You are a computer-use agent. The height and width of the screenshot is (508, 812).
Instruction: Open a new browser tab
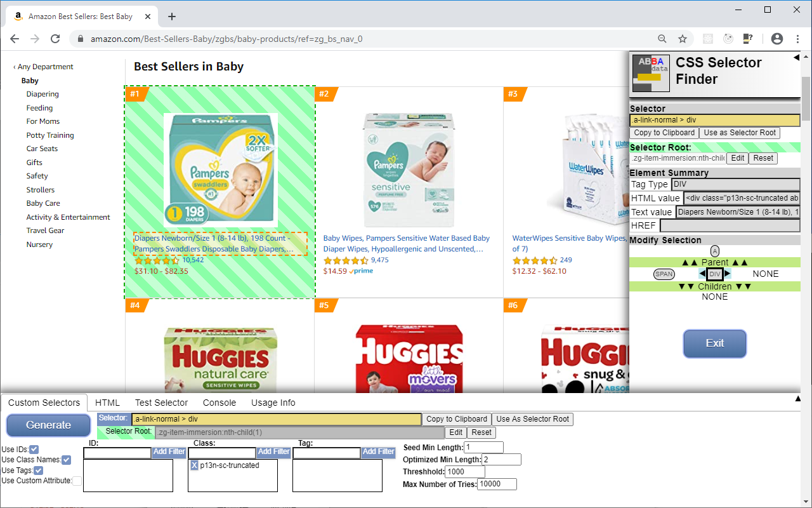[172, 17]
